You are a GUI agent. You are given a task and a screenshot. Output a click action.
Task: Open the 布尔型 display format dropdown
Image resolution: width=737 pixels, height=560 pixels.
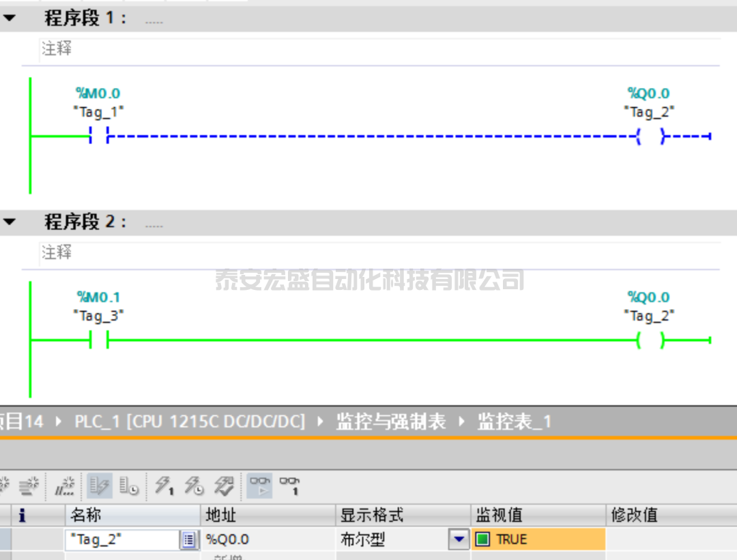pyautogui.click(x=459, y=540)
